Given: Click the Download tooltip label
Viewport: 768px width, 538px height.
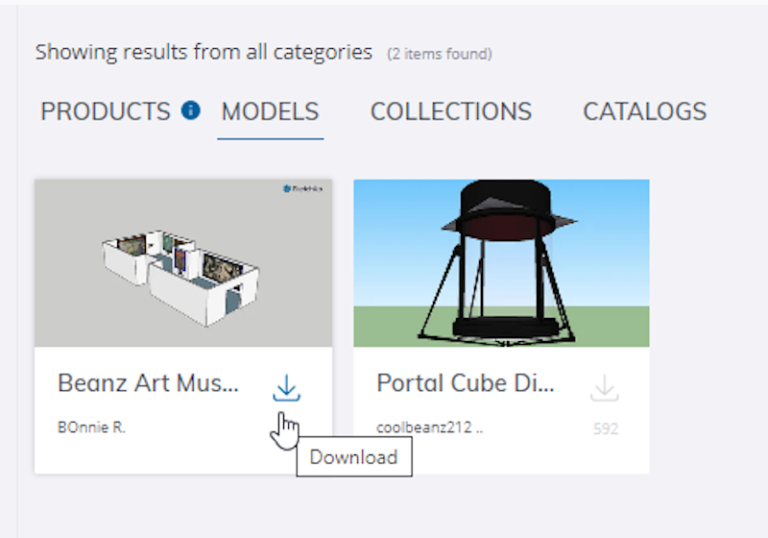Looking at the screenshot, I should 353,458.
